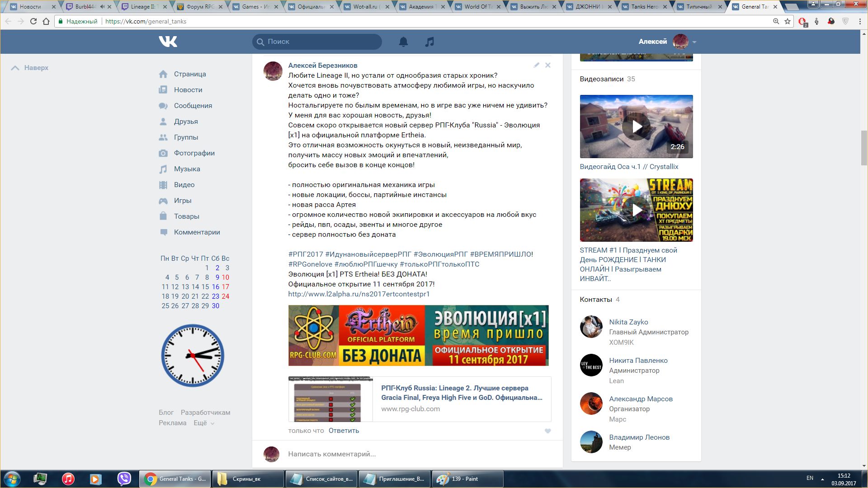The image size is (868, 488).
Task: Click the Друзья person icon
Action: [163, 122]
